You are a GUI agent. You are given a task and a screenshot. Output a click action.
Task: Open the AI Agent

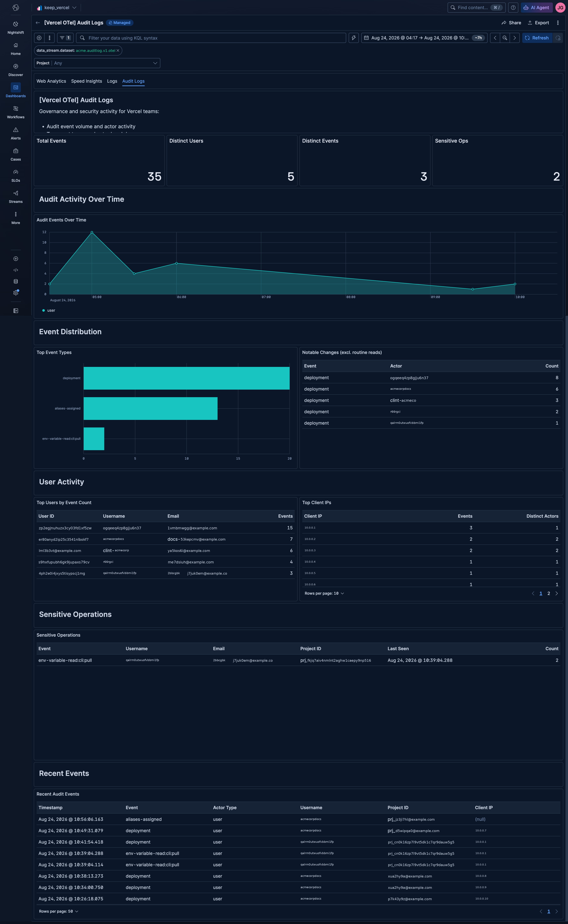click(536, 8)
